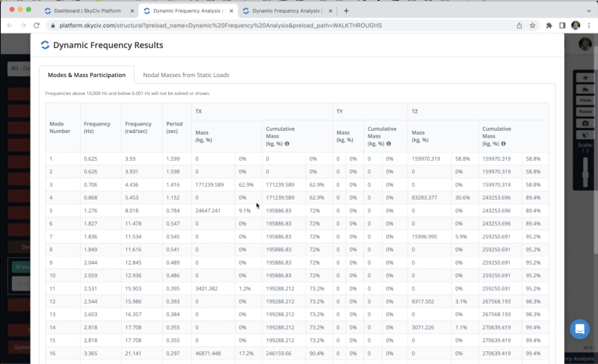Click the Frequency (rad/sec) column header

[x=142, y=127]
